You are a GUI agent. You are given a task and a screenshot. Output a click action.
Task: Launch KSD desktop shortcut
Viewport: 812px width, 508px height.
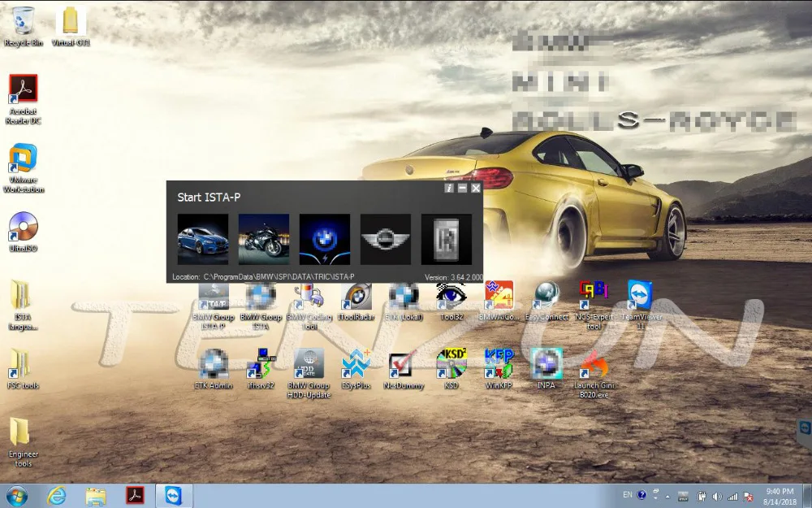pyautogui.click(x=451, y=369)
